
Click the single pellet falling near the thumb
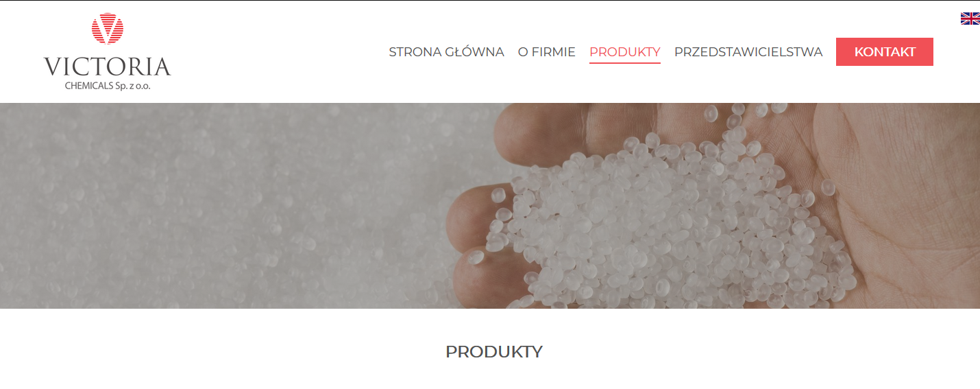click(x=476, y=258)
